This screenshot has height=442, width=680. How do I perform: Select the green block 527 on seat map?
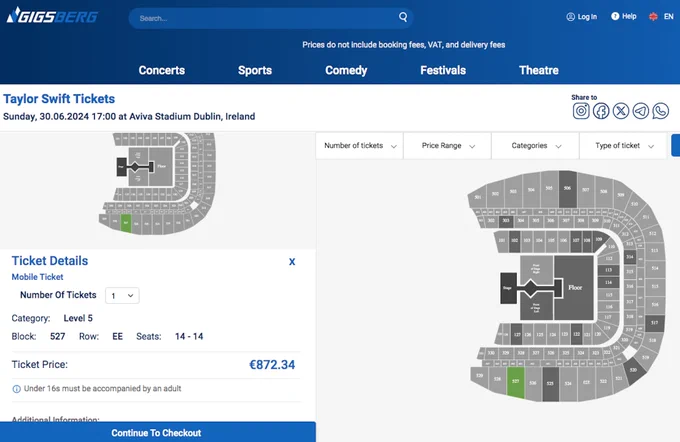[x=516, y=382]
